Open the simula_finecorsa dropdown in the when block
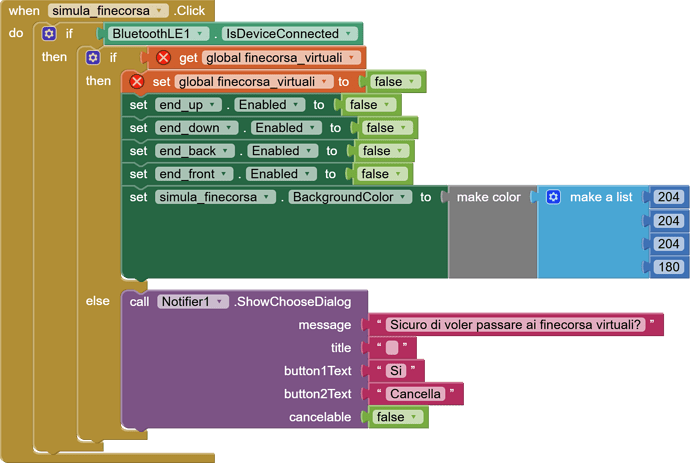 click(108, 10)
